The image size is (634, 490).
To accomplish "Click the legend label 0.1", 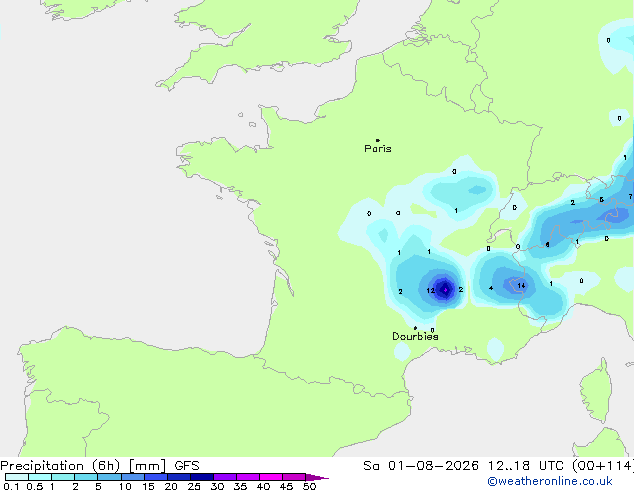I will pos(11,486).
